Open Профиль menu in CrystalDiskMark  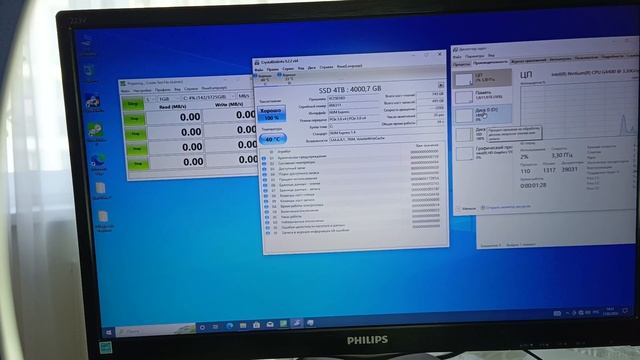coord(162,89)
